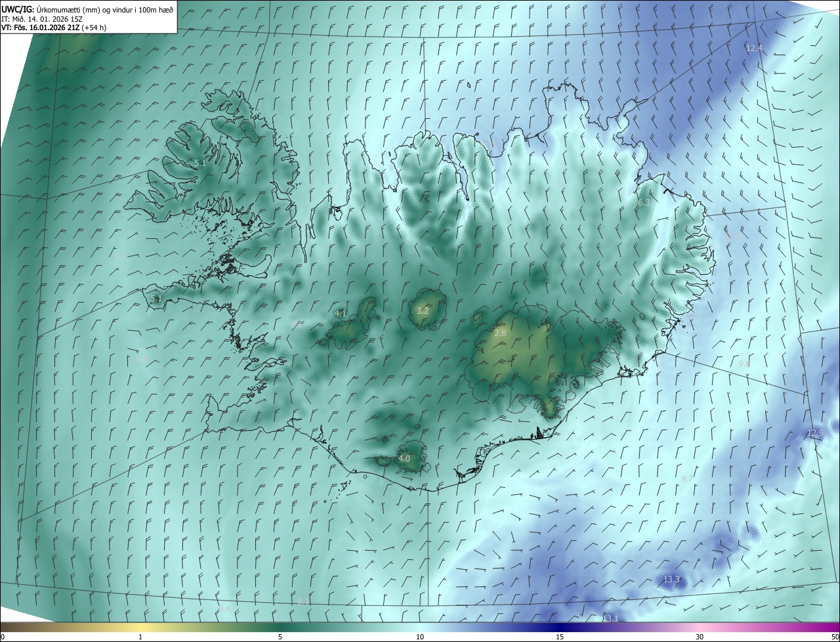Click the 13.1 value label near the colorbar
This screenshot has width=840, height=642.
[x=610, y=618]
